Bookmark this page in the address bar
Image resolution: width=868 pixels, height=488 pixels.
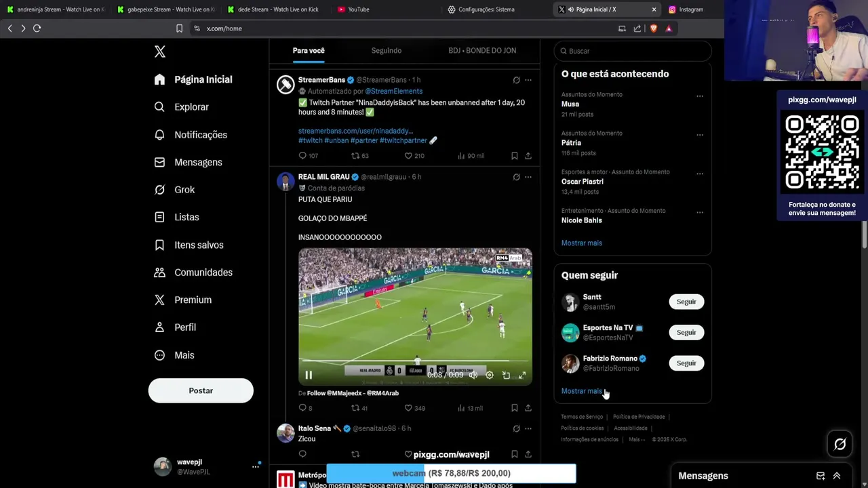[x=179, y=28]
